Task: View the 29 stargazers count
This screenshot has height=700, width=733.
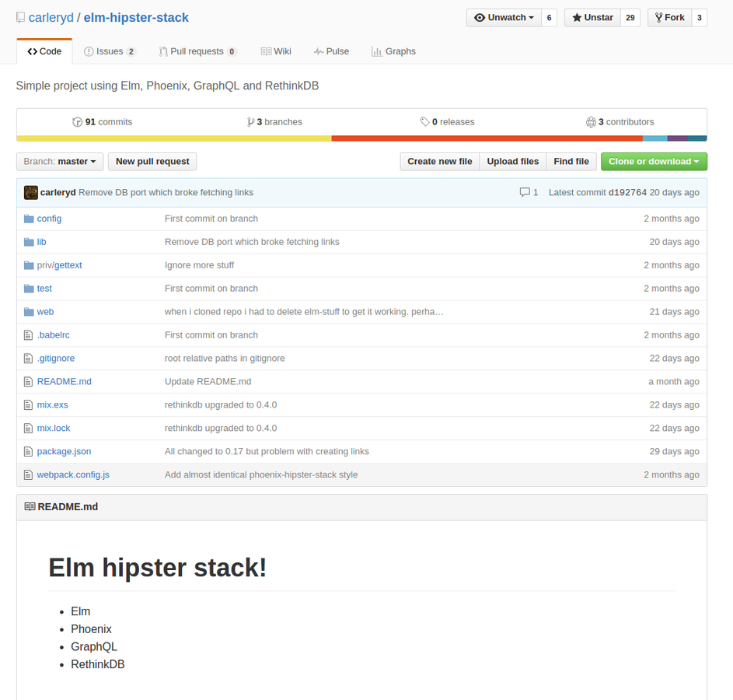Action: 630,18
